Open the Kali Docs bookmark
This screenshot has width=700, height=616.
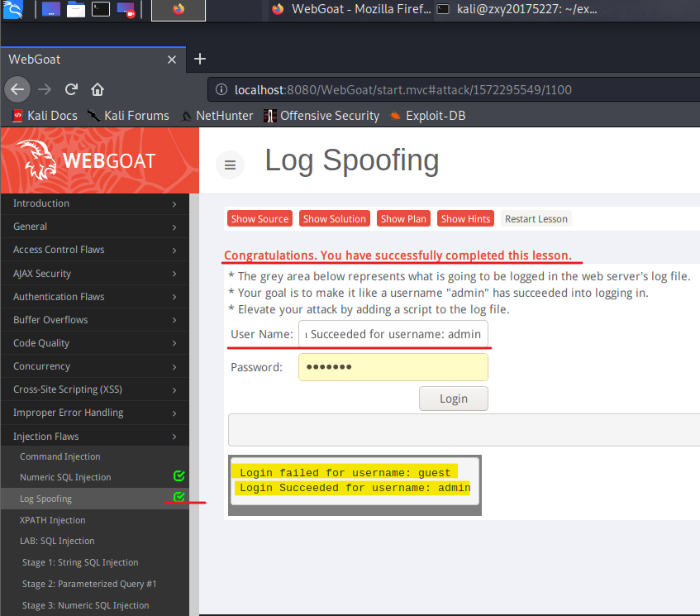tap(45, 116)
